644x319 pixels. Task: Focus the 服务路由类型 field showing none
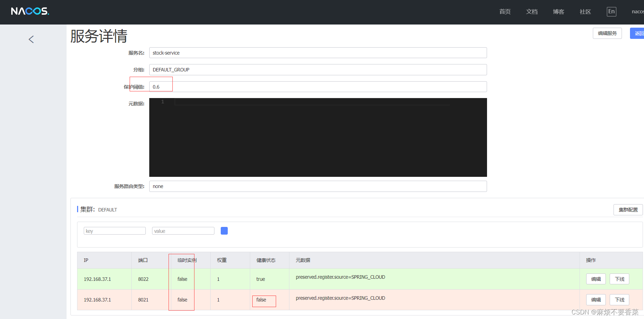(318, 186)
